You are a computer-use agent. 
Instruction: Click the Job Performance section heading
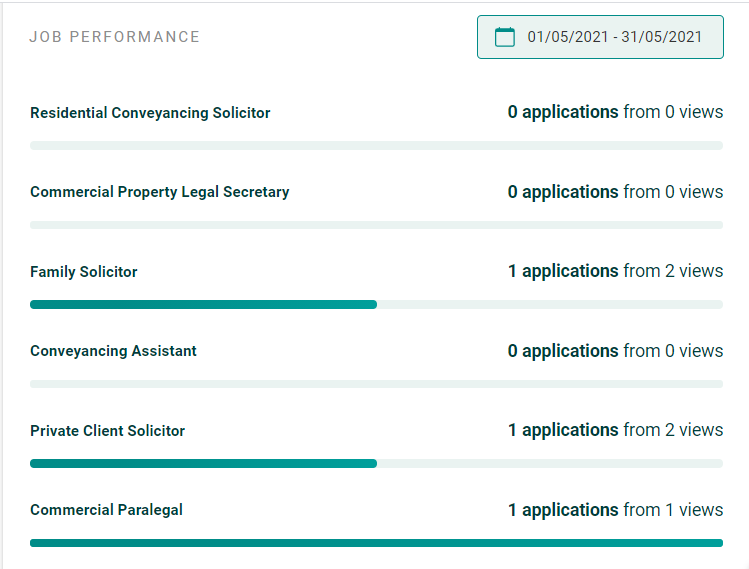click(114, 37)
